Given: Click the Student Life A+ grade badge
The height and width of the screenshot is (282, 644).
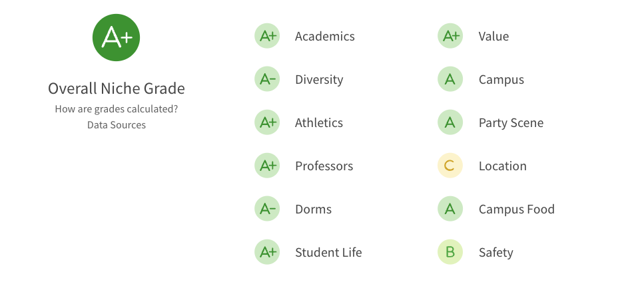Looking at the screenshot, I should point(267,252).
